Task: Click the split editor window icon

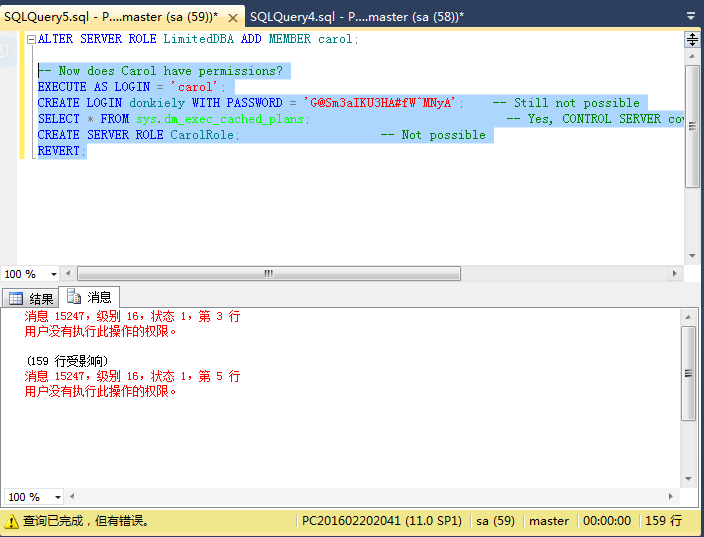Action: [x=692, y=39]
